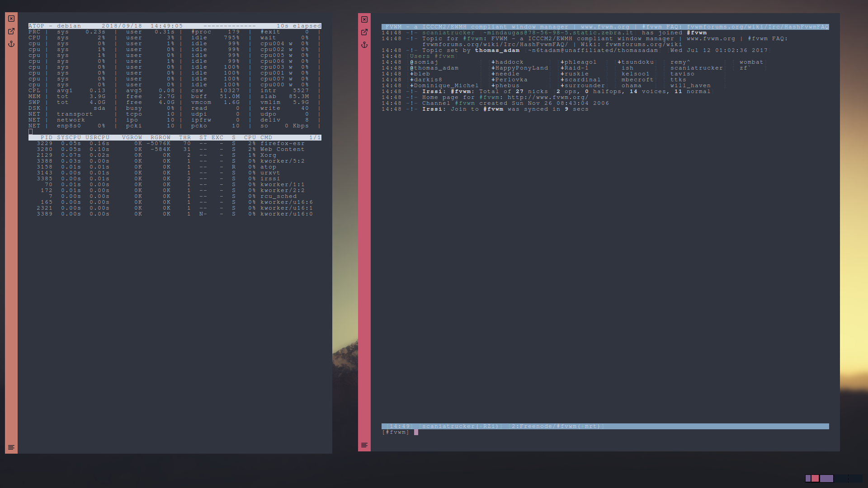Click the irssi status bar showing Freenode/#fvwm
868x488 pixels.
tap(556, 426)
